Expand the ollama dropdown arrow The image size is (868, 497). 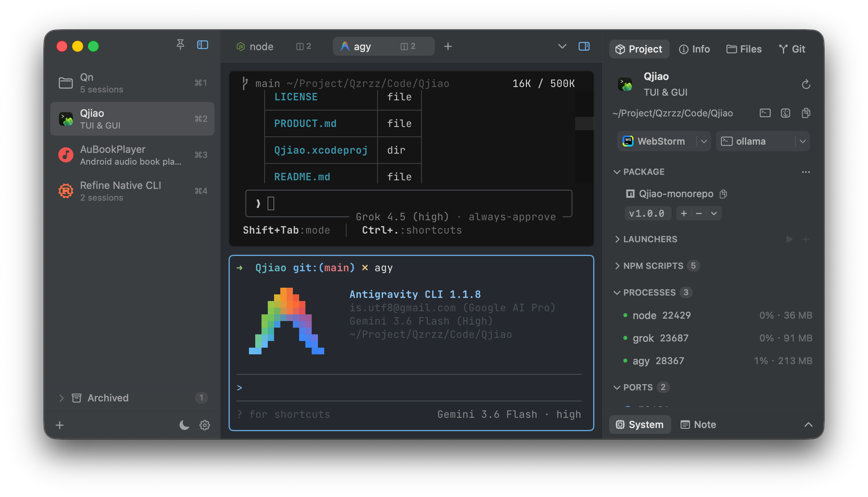coord(803,141)
